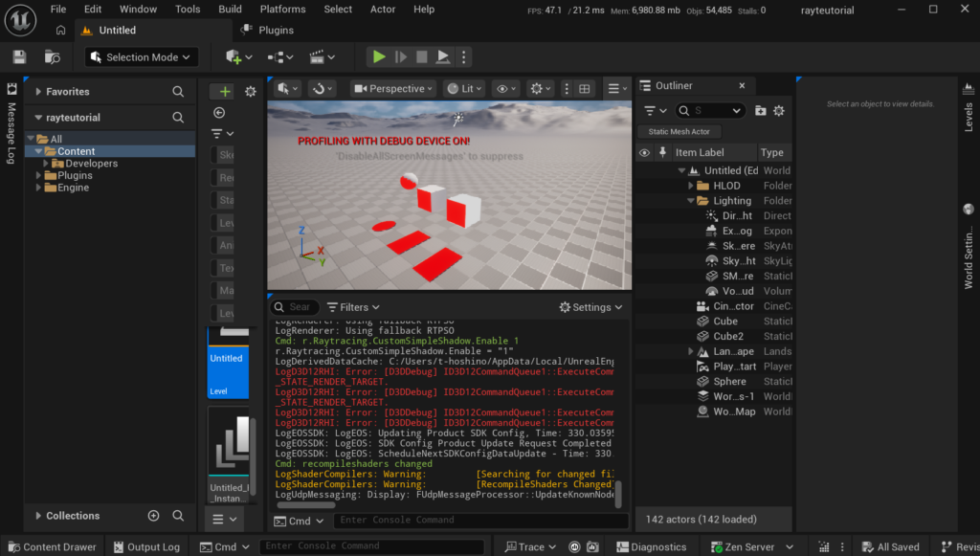980x556 pixels.
Task: Click the Output Log button in status bar
Action: click(x=146, y=547)
